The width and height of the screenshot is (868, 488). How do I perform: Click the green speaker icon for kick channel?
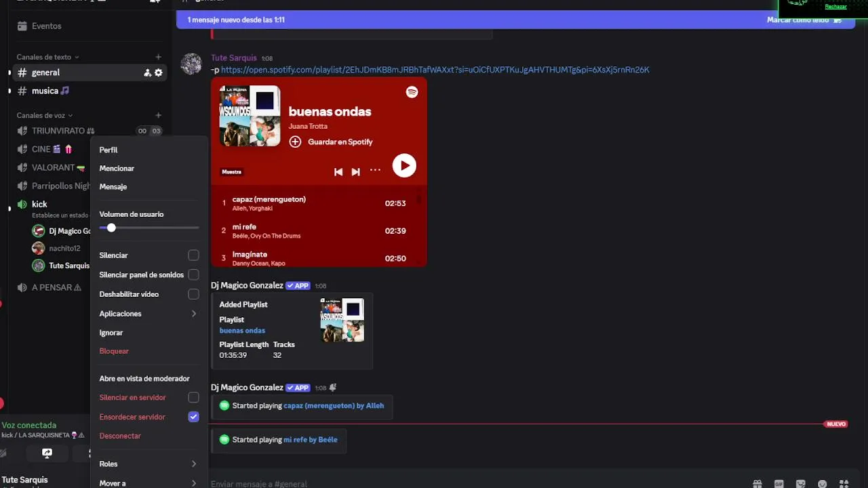tap(22, 204)
